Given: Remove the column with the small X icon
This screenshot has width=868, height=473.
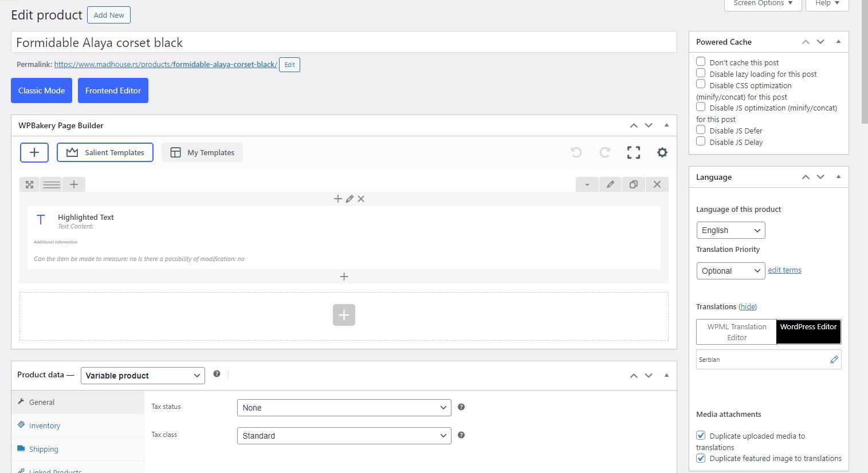Looking at the screenshot, I should [361, 199].
